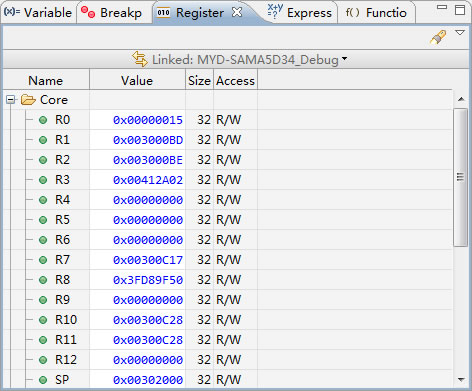Open the Linked MYD-SAMA5D34_Debug dropdown arrow
Screen dimensions: 472x391
click(x=344, y=59)
